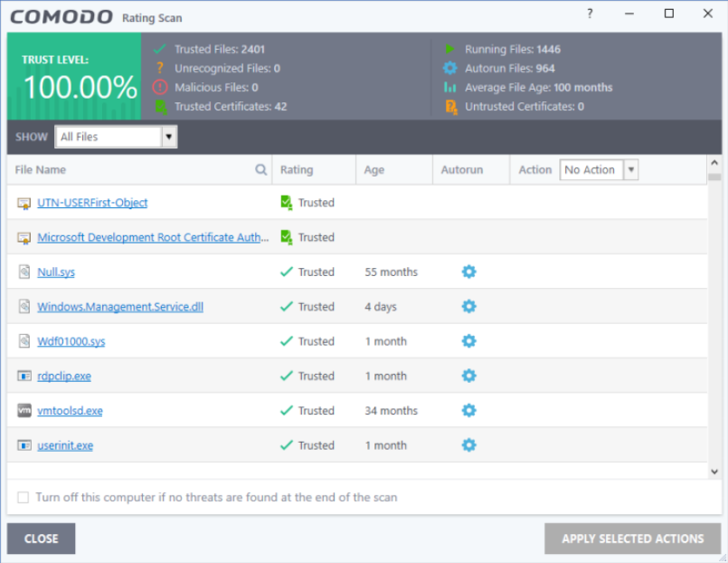Click Trusted Certificates: 42 statistic
Viewport: 728px width, 563px height.
coord(231,107)
